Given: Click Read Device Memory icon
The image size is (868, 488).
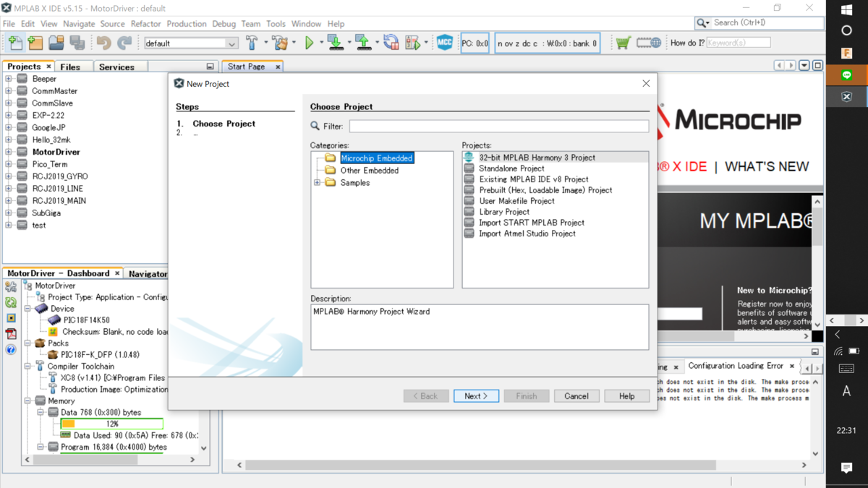Looking at the screenshot, I should (x=363, y=43).
